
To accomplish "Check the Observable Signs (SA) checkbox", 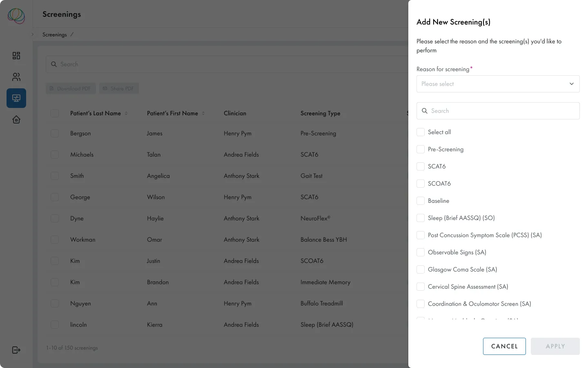I will pyautogui.click(x=421, y=252).
